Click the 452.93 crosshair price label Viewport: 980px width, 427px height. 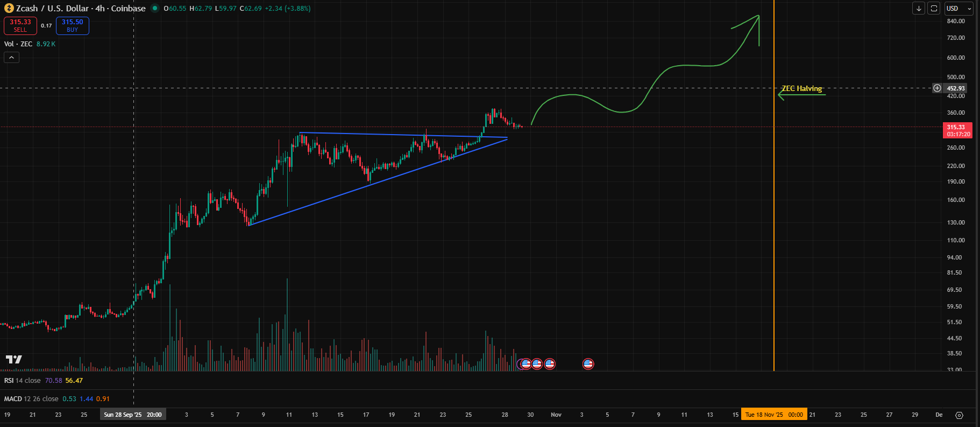956,88
